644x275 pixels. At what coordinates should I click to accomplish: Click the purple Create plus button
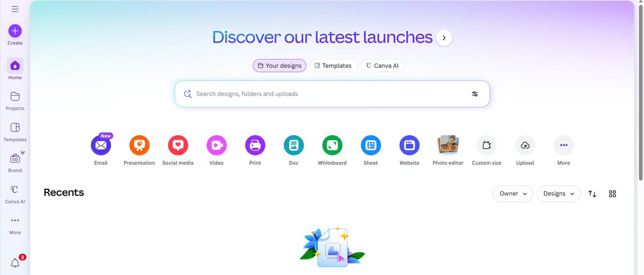pos(15,31)
